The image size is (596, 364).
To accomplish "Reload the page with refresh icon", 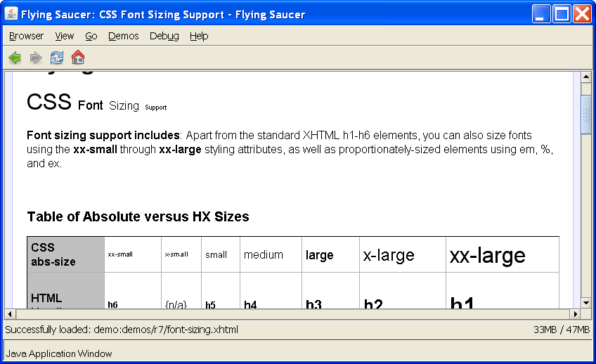I will (57, 58).
